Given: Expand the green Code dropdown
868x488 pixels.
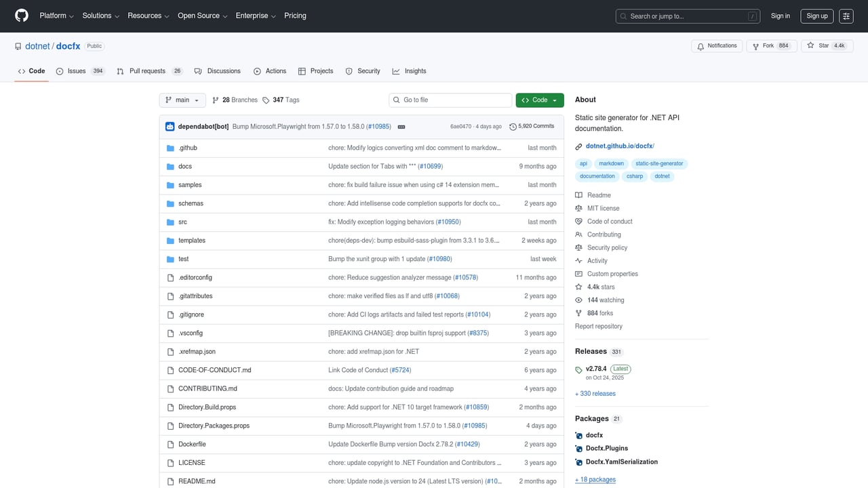Looking at the screenshot, I should (539, 100).
